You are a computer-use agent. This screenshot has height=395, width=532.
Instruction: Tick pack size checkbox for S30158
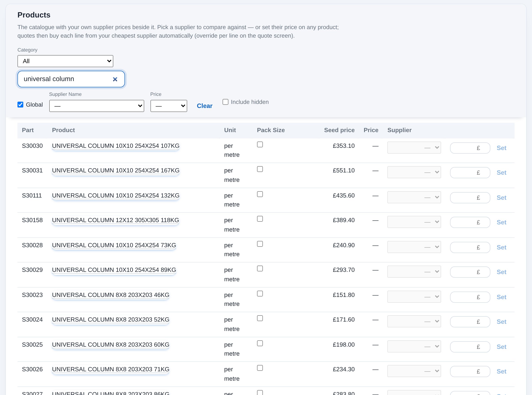pos(260,219)
